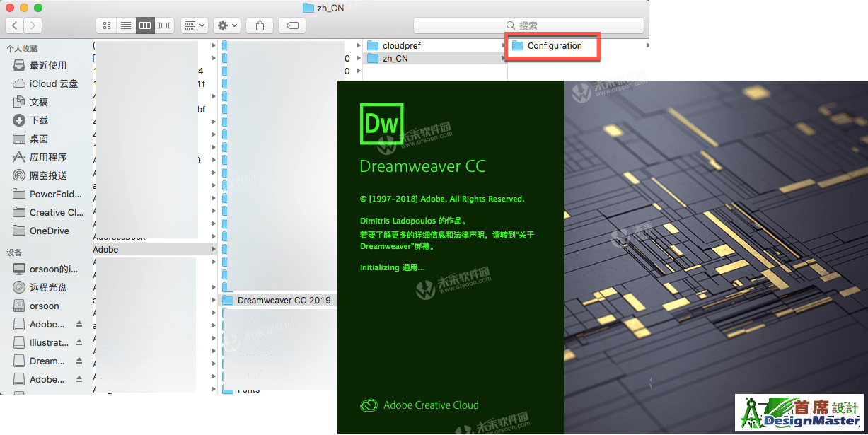Switch Finder to gallery view
868x435 pixels.
point(165,25)
